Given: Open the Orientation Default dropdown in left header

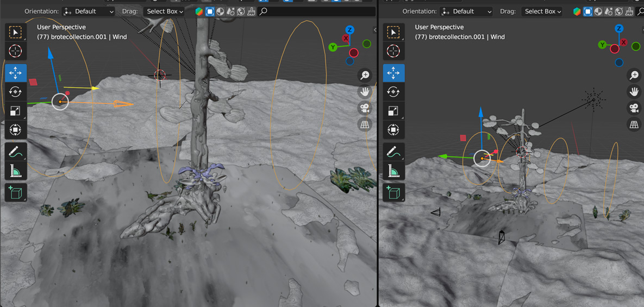Looking at the screenshot, I should tap(89, 11).
